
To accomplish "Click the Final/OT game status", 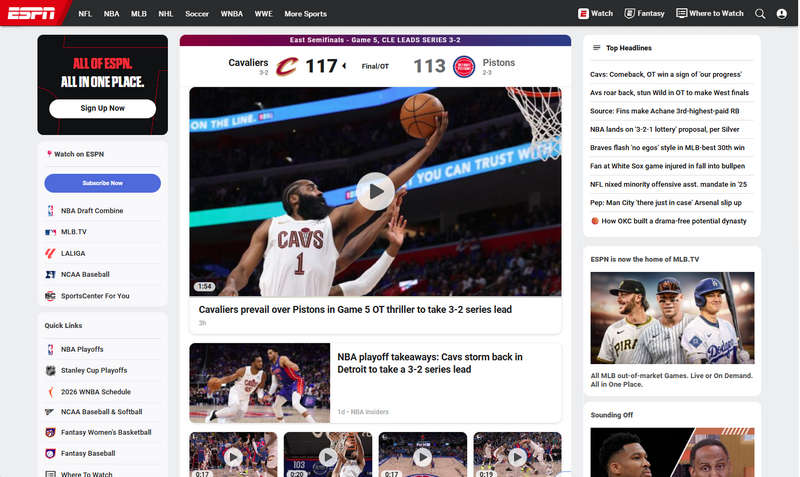I will [375, 66].
